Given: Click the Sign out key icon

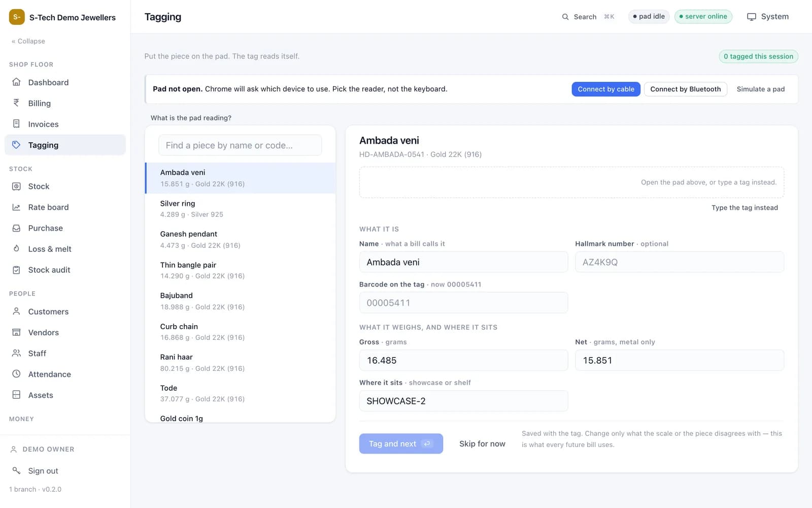Looking at the screenshot, I should coord(16,470).
